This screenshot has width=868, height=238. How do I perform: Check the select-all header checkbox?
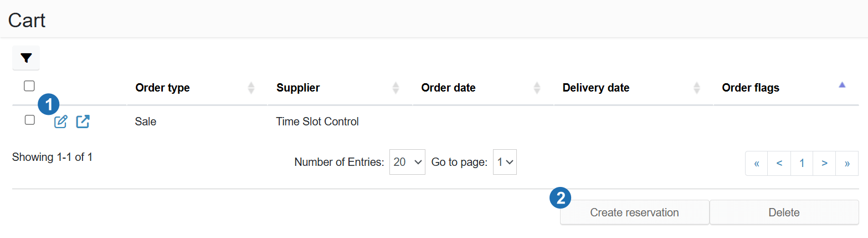click(x=29, y=85)
